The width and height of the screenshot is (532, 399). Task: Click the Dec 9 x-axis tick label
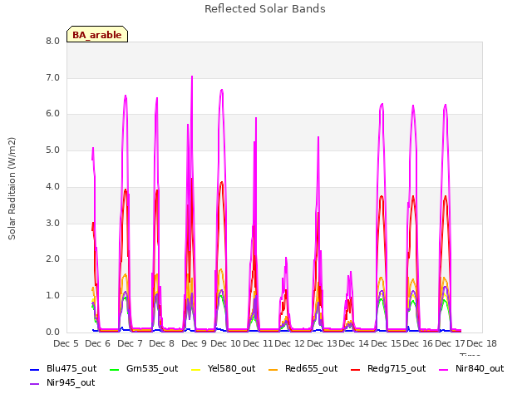pos(194,343)
